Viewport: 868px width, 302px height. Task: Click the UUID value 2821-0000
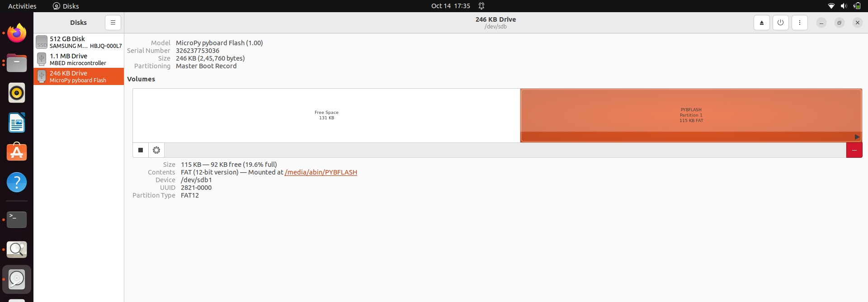click(196, 188)
